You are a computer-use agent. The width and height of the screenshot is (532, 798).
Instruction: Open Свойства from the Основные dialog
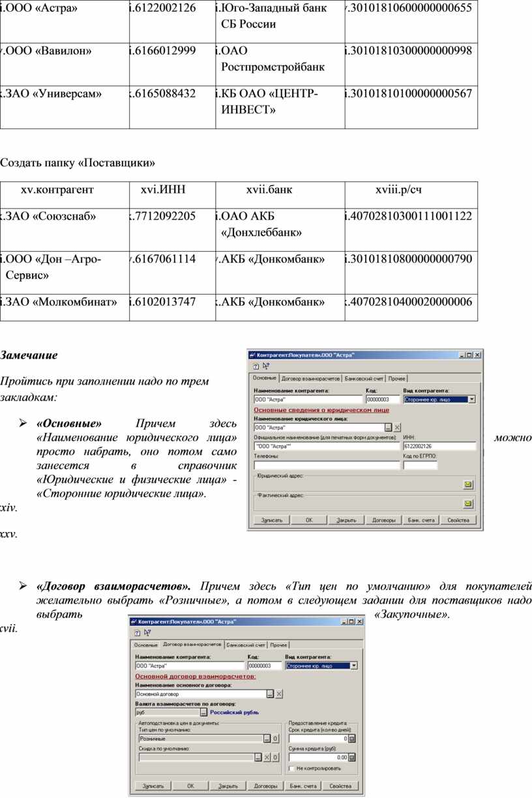tap(459, 520)
